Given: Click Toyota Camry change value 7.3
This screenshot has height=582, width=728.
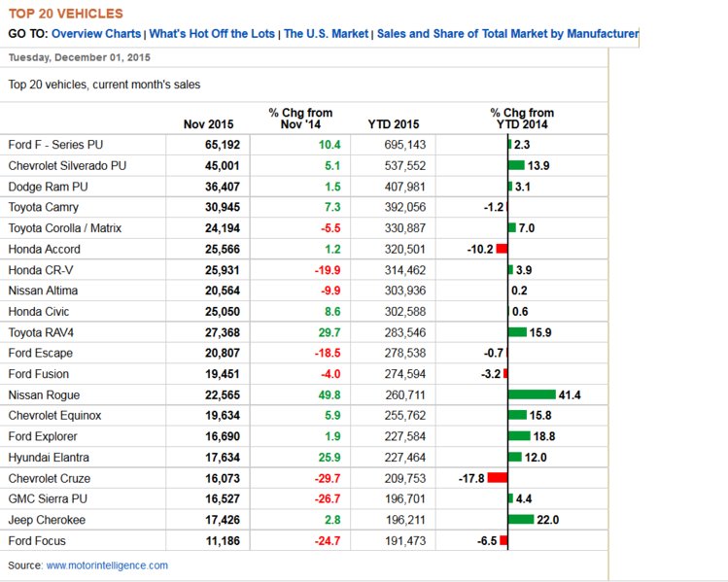Looking at the screenshot, I should pyautogui.click(x=332, y=208).
